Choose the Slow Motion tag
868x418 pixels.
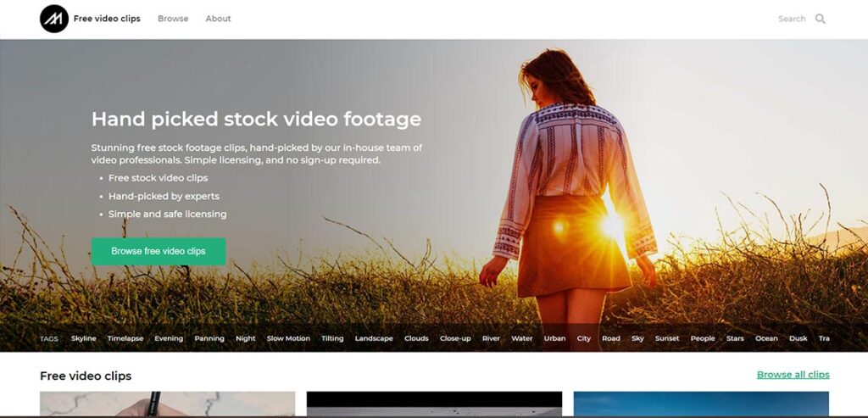coord(288,338)
